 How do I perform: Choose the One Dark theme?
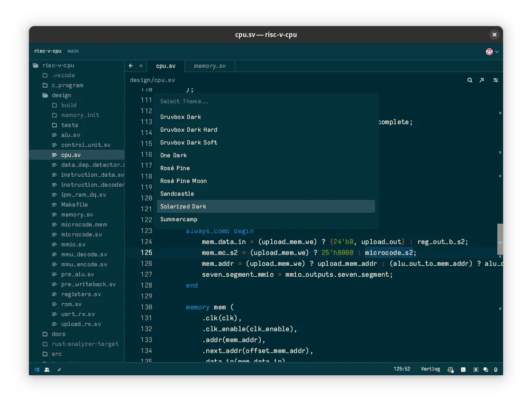click(174, 155)
